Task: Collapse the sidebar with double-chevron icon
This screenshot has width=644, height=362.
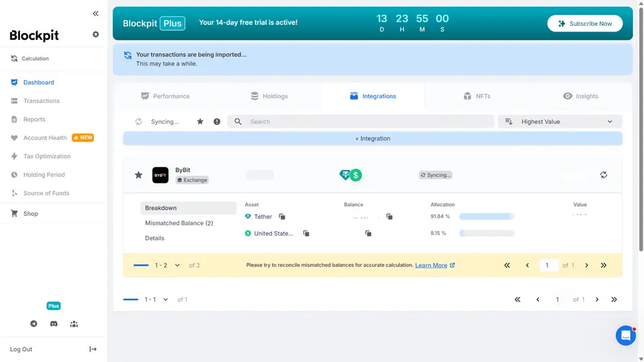Action: coord(96,14)
